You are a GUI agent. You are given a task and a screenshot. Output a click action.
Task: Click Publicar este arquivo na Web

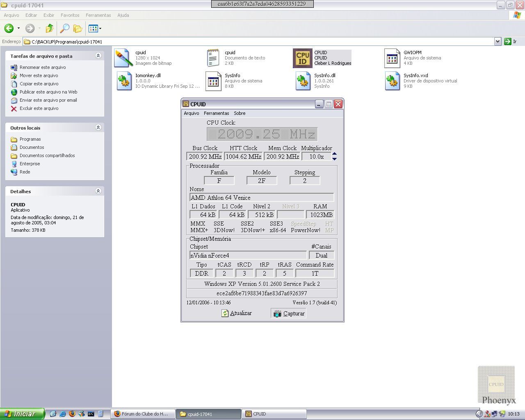[48, 92]
